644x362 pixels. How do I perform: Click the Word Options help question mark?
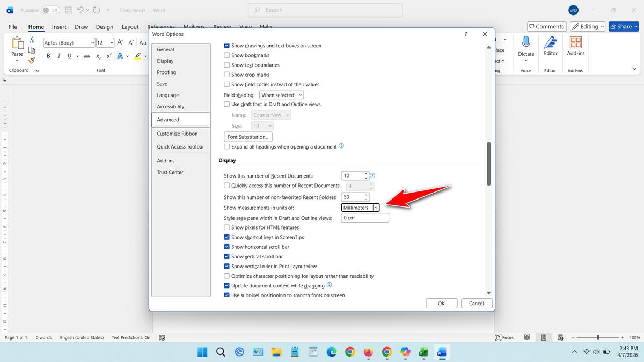(465, 34)
